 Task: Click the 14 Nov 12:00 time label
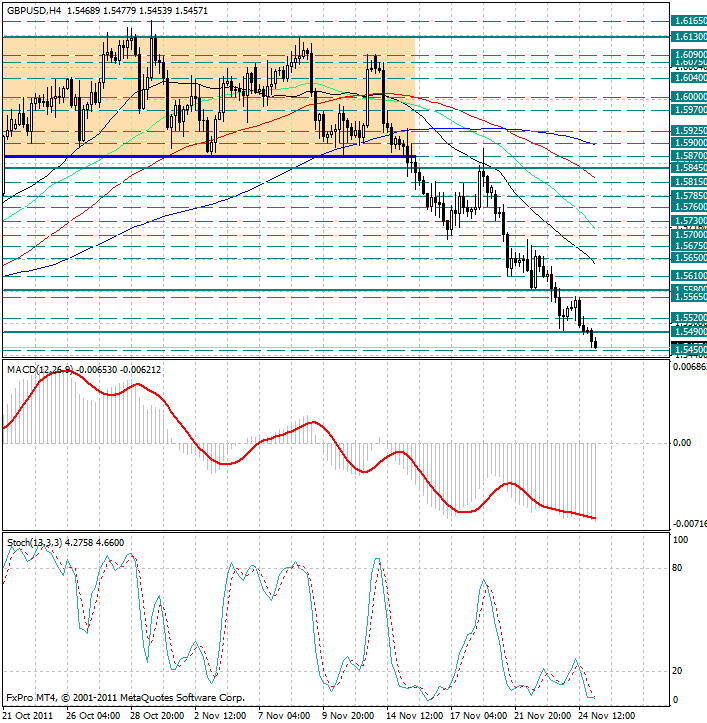[x=413, y=715]
